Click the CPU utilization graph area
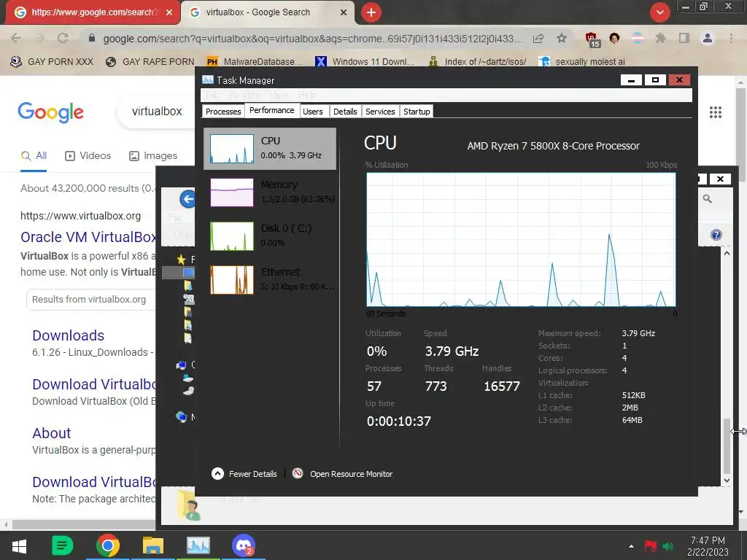This screenshot has width=747, height=560. (x=521, y=239)
